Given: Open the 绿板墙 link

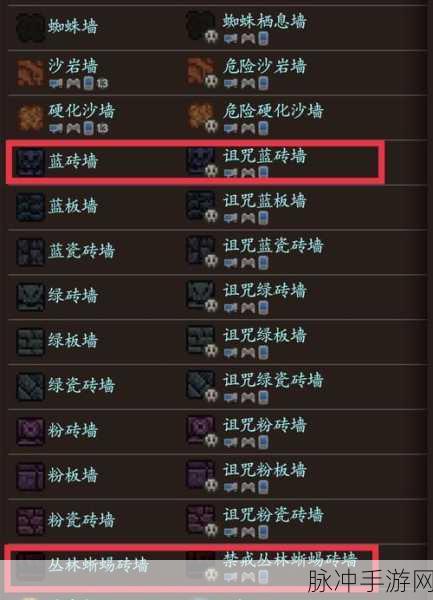Looking at the screenshot, I should click(73, 341).
